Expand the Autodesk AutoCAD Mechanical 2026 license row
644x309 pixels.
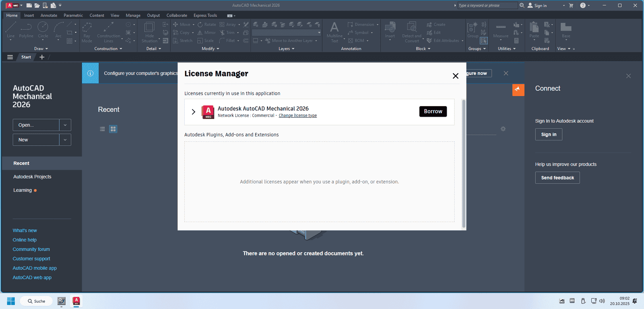pos(194,112)
